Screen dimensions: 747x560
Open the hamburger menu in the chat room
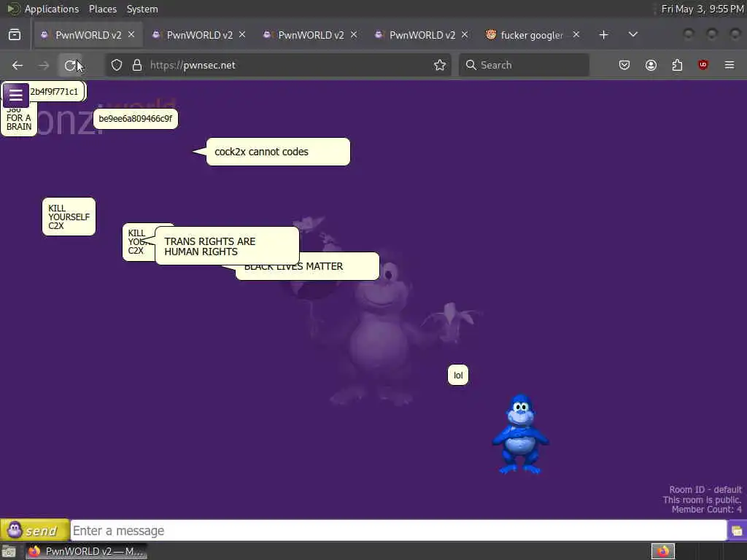pos(16,95)
